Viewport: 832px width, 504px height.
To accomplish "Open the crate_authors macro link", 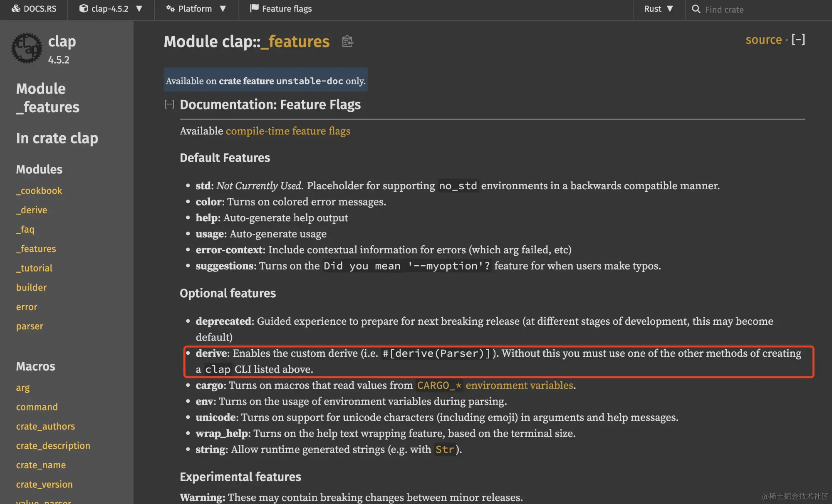I will pos(46,426).
